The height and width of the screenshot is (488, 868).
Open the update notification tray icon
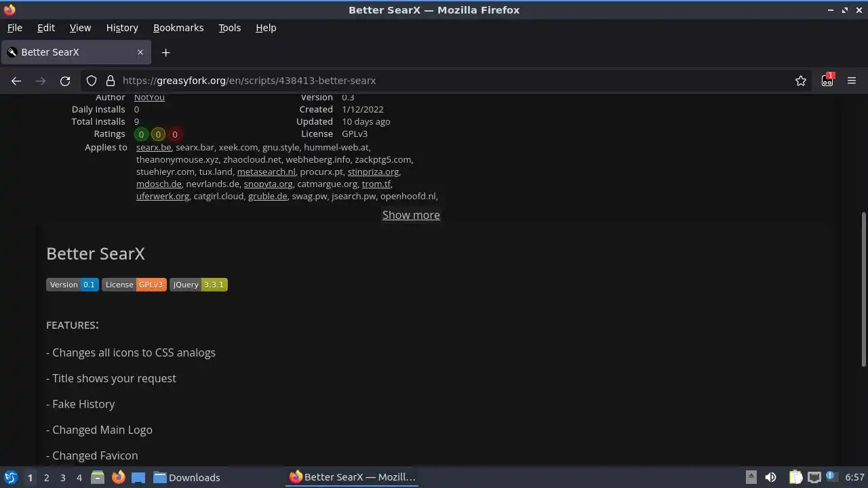(831, 477)
